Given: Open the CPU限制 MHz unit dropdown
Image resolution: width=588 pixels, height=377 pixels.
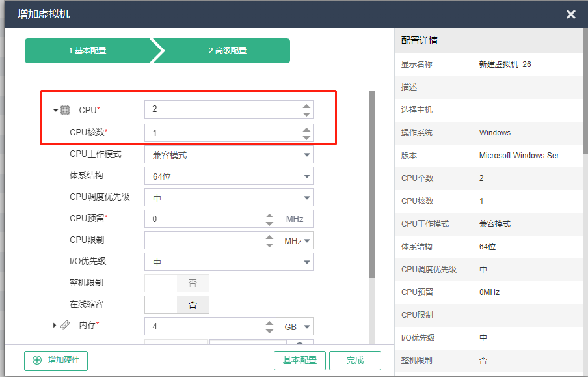Looking at the screenshot, I should pyautogui.click(x=295, y=241).
